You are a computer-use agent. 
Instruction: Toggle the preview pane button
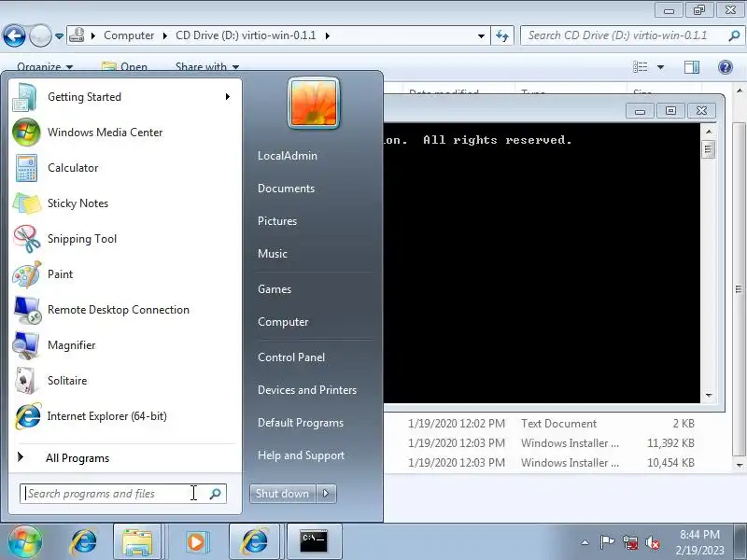(x=692, y=67)
